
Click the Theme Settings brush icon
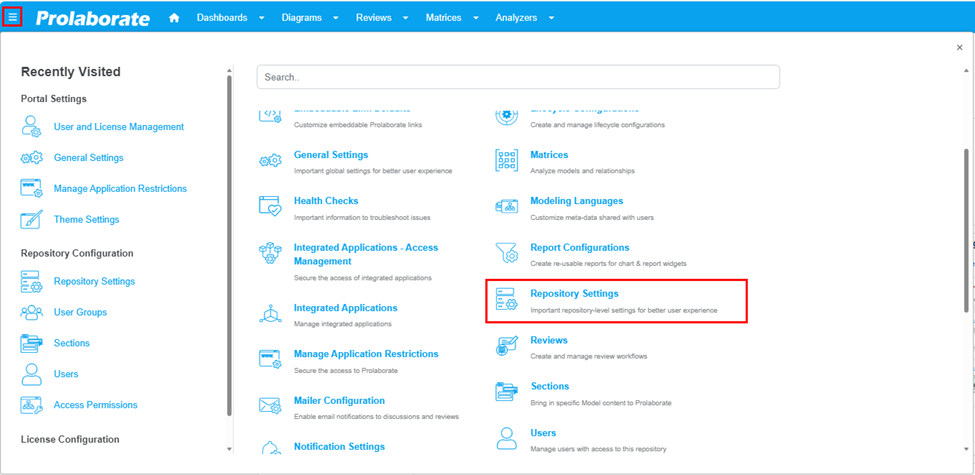[x=31, y=219]
